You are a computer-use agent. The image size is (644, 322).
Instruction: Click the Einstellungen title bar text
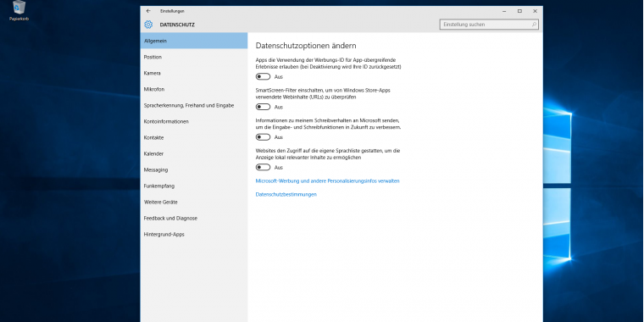[x=172, y=11]
